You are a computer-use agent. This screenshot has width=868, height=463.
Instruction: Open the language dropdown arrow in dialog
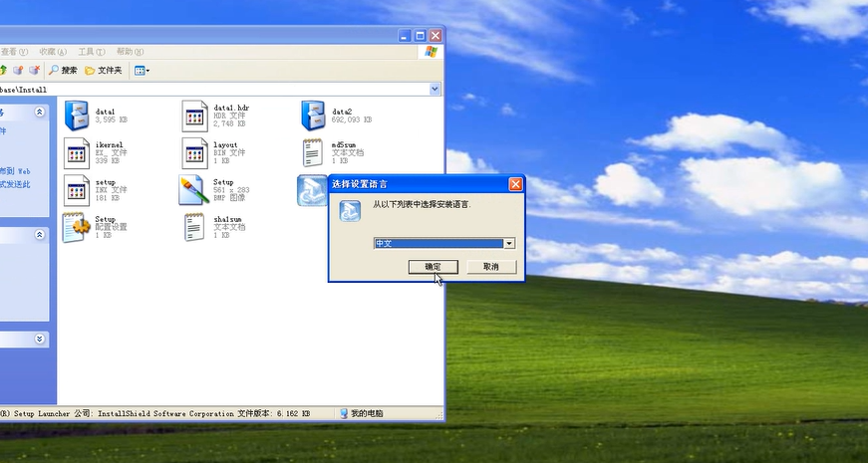point(508,243)
